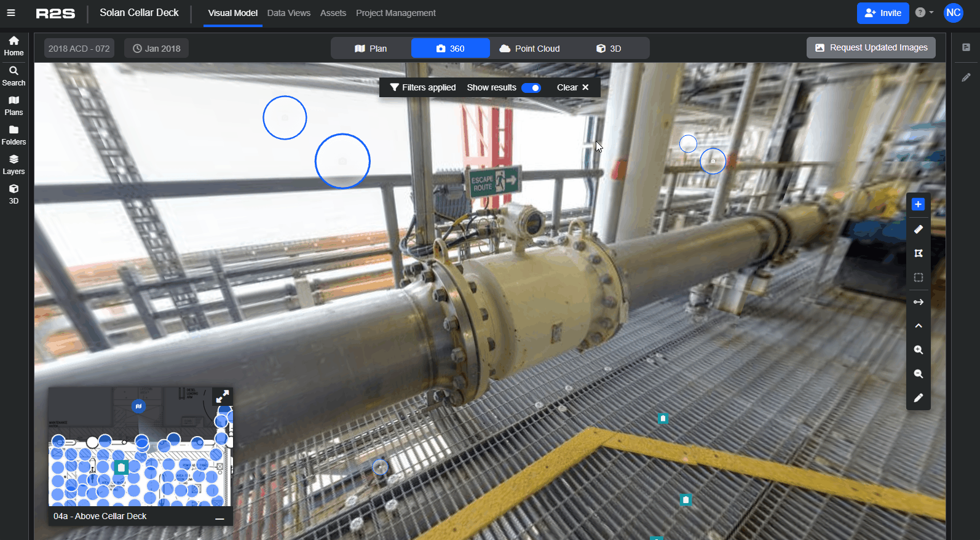Screen dimensions: 980x540
Task: Click the small hotspot circle on the floor grating
Action: pos(381,467)
